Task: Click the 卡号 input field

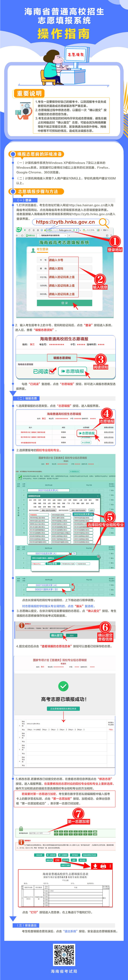Action: point(65,260)
